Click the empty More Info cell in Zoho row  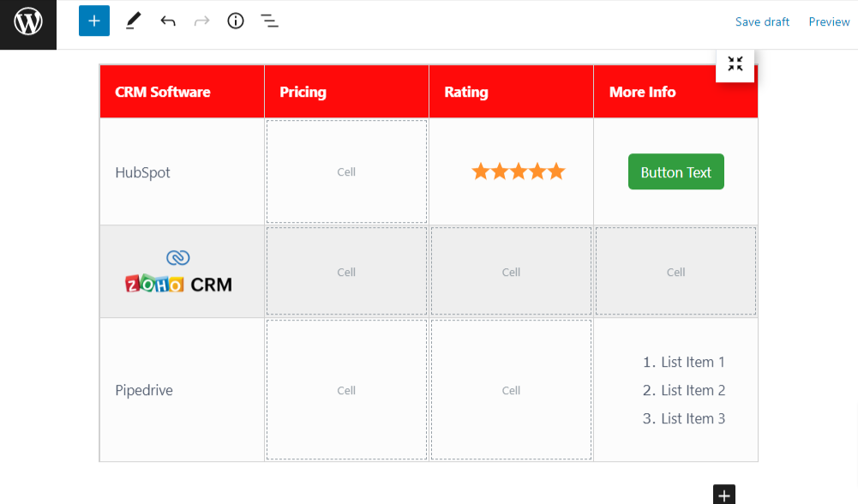click(675, 272)
